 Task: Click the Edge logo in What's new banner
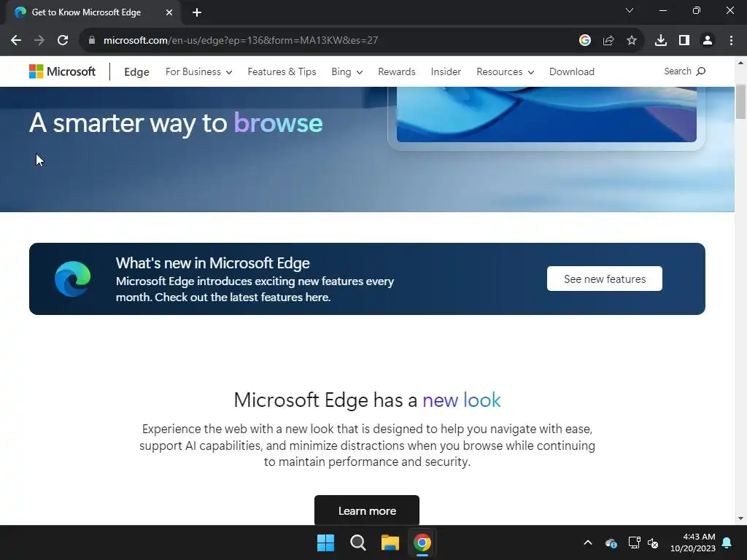point(72,279)
